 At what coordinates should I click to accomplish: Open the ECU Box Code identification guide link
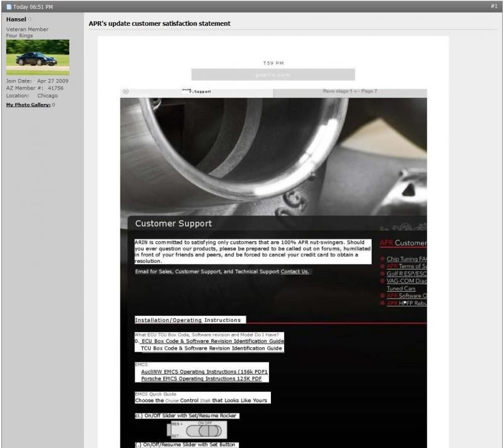pos(212,341)
